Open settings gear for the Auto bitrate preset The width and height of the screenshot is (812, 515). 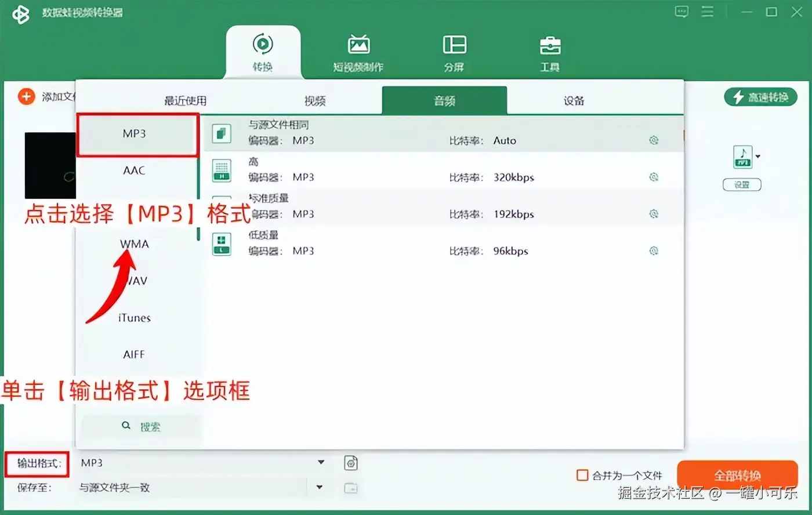point(654,140)
